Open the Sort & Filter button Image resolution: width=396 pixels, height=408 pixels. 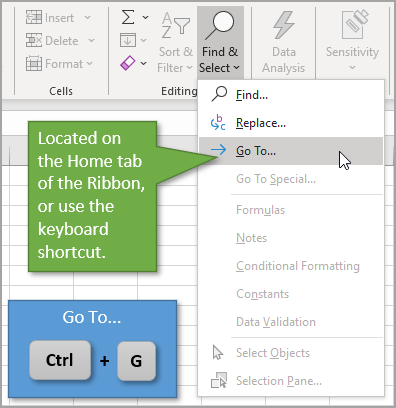pos(175,42)
